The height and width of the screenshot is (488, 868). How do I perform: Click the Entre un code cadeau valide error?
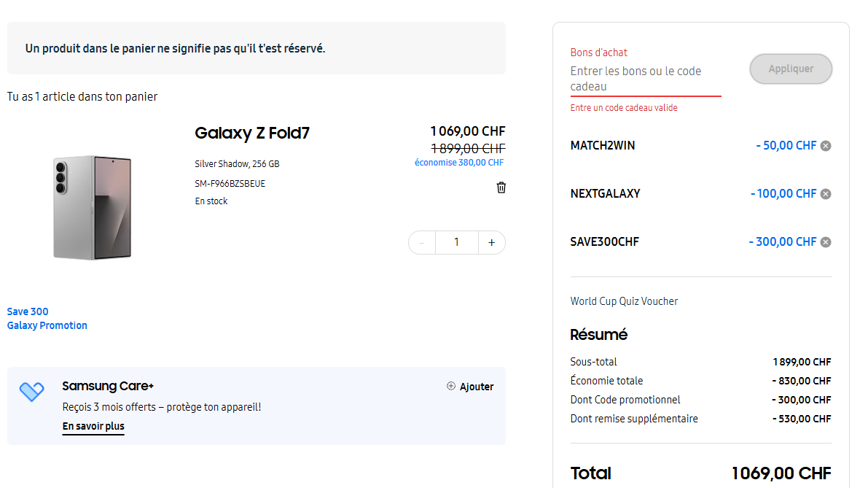624,108
